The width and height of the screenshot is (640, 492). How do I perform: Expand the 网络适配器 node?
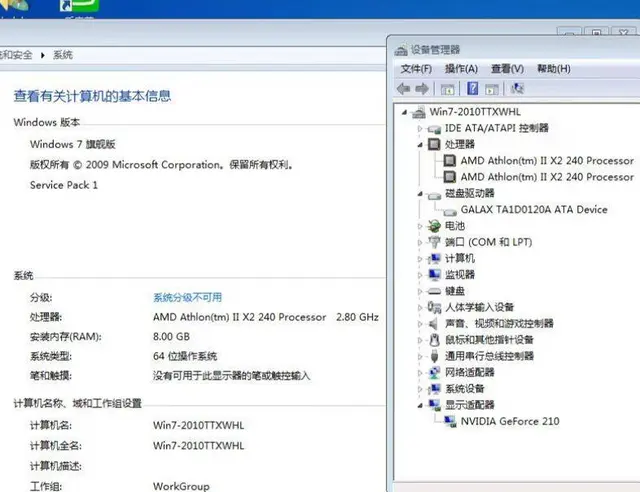[x=420, y=373]
